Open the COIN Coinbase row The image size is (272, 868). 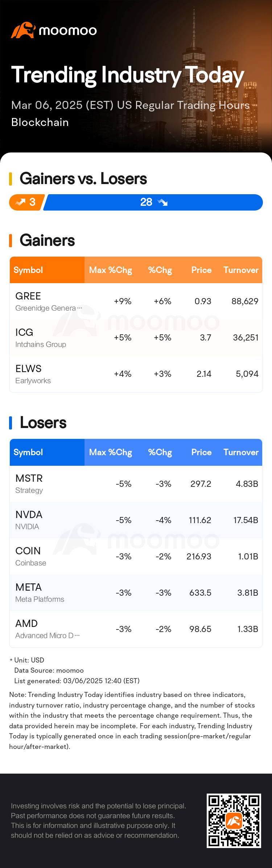point(136,557)
